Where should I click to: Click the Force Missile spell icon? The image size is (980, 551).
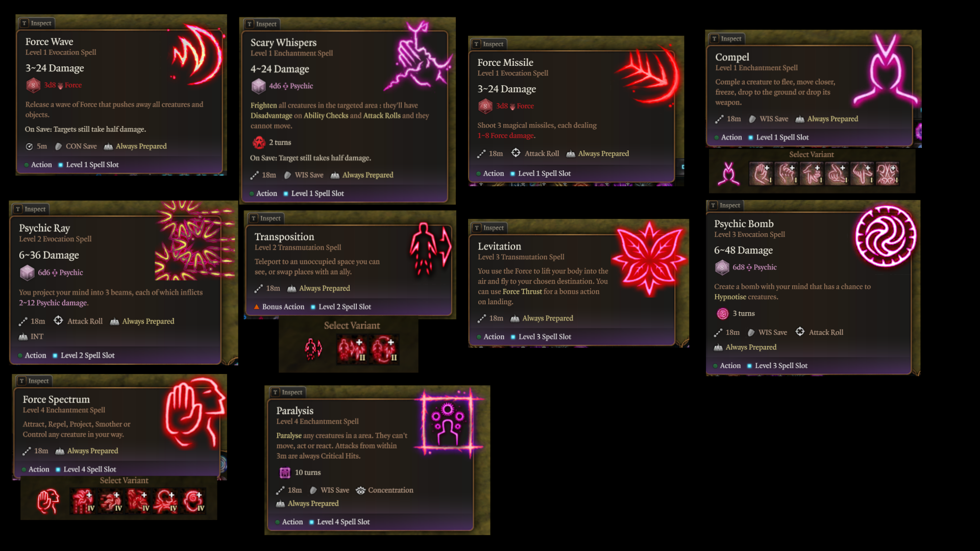click(x=649, y=77)
